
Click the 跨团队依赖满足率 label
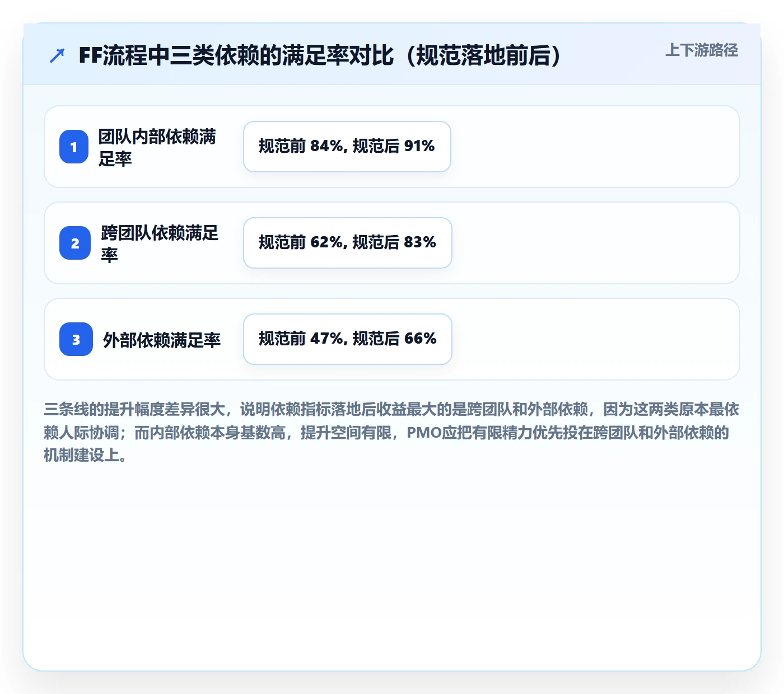[x=160, y=243]
